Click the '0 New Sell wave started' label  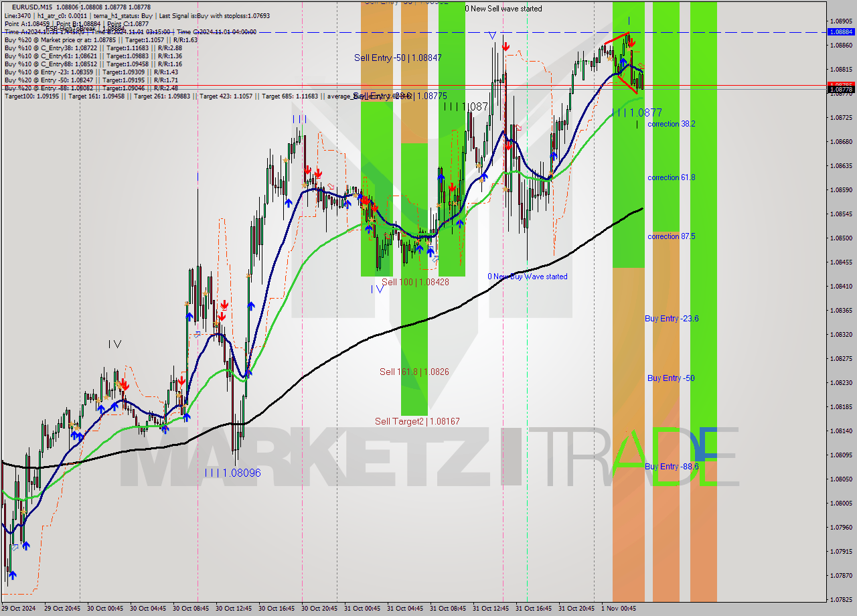click(503, 9)
